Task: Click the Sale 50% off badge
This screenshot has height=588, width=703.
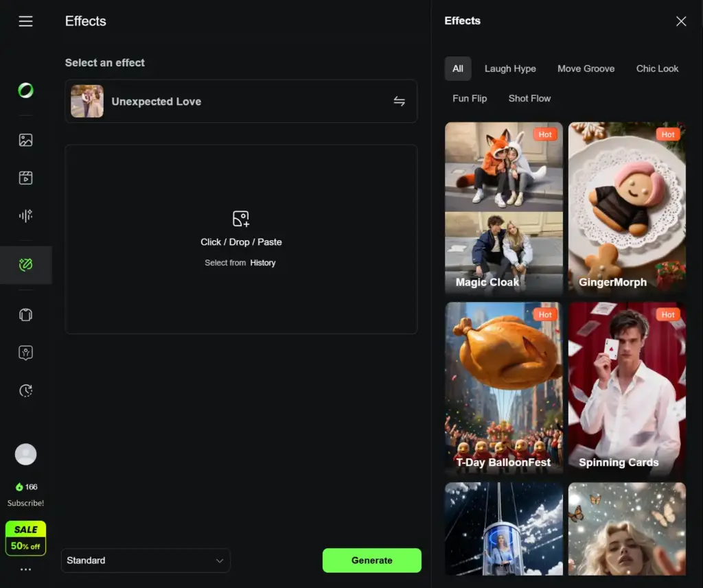Action: click(x=25, y=538)
